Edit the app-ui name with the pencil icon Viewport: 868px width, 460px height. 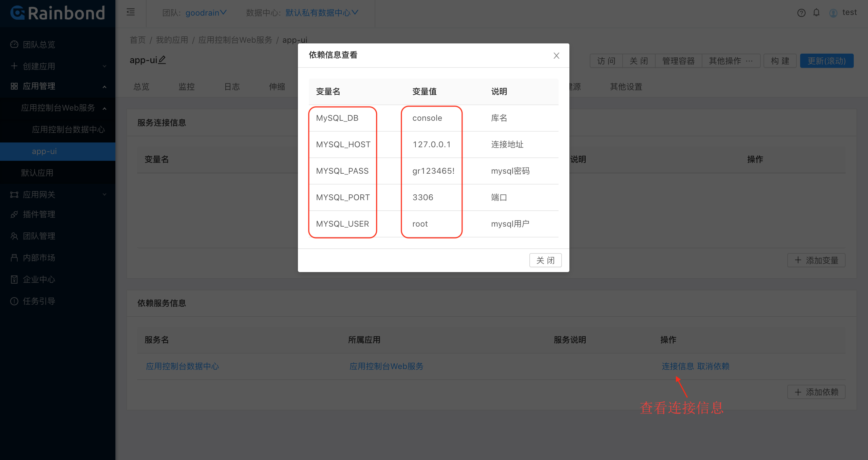[162, 60]
